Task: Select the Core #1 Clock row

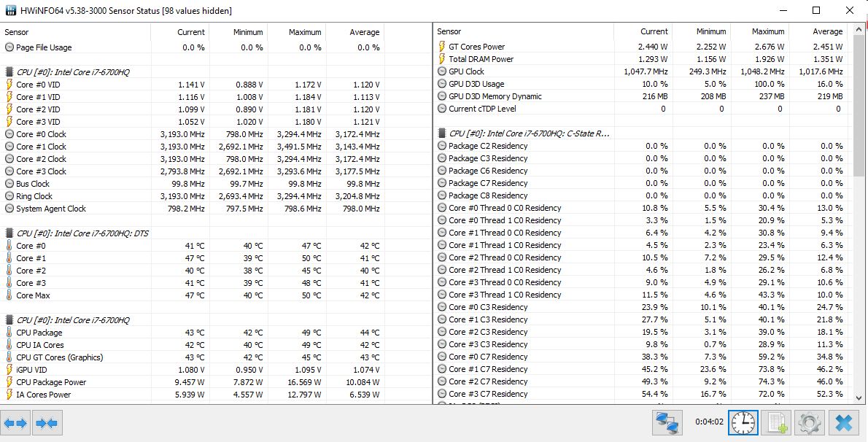Action: click(193, 147)
